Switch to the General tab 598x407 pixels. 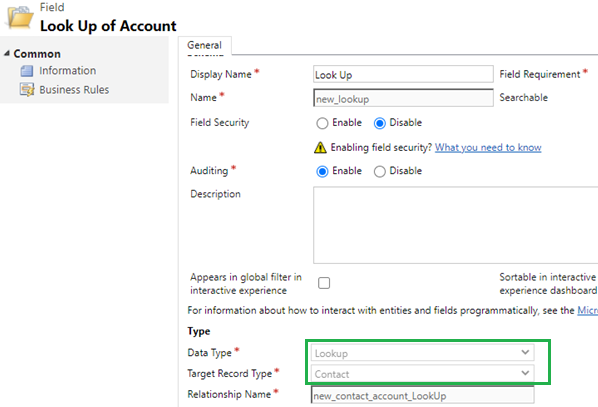204,45
